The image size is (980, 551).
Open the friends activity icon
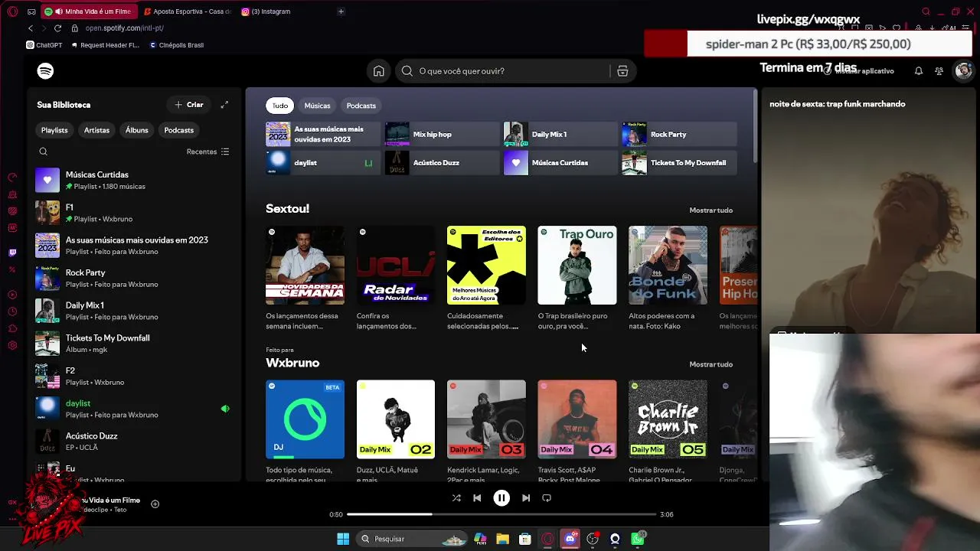point(939,71)
